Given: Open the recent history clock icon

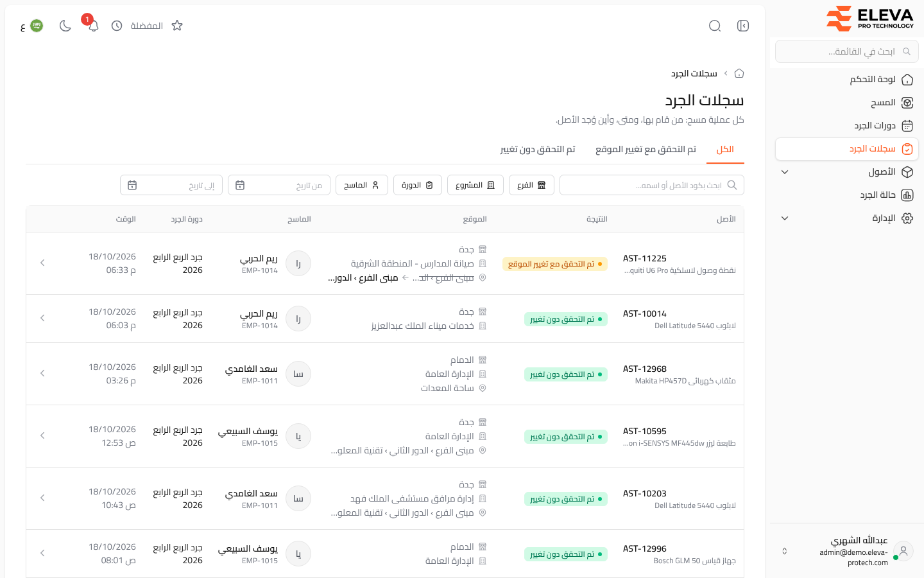Looking at the screenshot, I should 117,26.
